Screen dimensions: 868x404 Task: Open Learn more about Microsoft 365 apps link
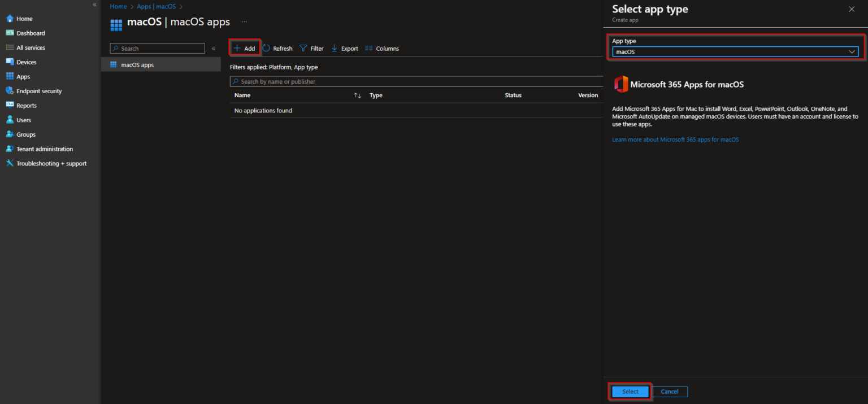click(675, 140)
